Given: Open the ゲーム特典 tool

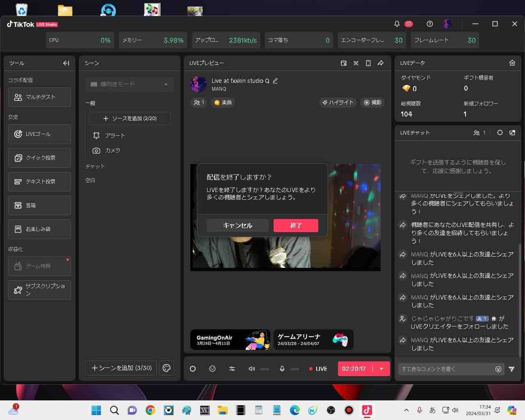Looking at the screenshot, I should (39, 266).
